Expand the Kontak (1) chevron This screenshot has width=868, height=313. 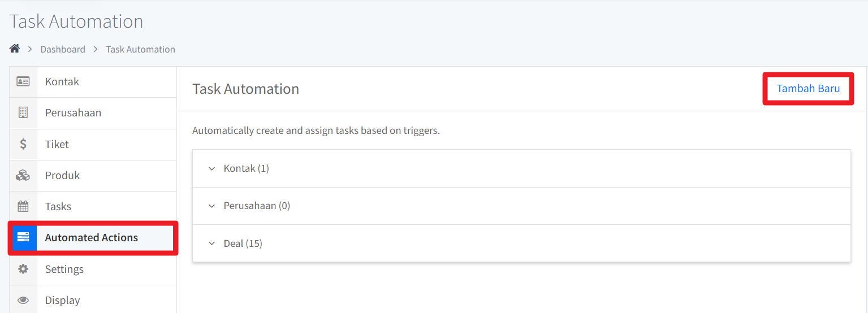click(x=212, y=168)
